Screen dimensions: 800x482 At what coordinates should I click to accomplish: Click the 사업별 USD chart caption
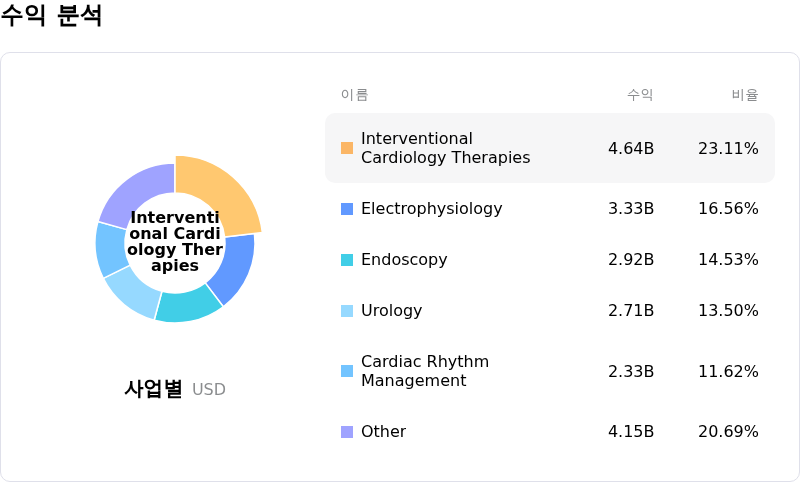click(175, 389)
